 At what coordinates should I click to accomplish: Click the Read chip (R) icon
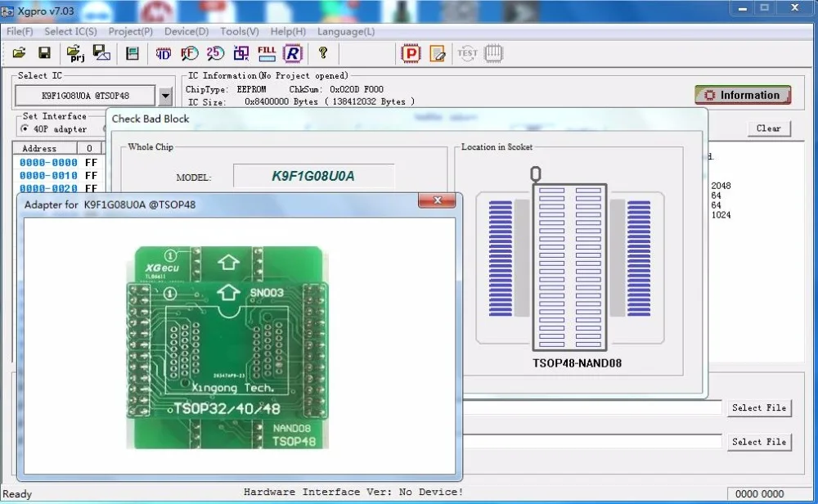(293, 53)
